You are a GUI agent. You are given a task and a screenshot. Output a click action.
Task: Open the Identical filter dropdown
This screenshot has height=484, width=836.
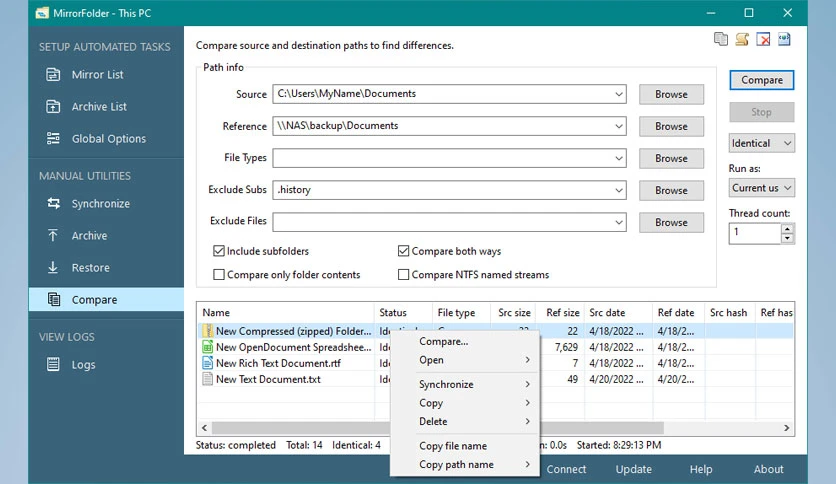[x=761, y=143]
